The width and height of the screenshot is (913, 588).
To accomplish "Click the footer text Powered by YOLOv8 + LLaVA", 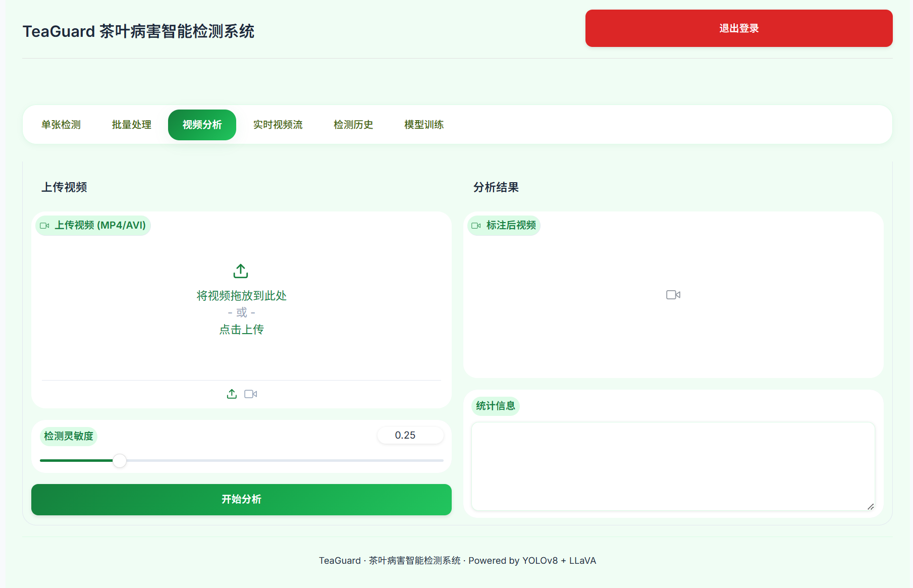I will tap(532, 561).
